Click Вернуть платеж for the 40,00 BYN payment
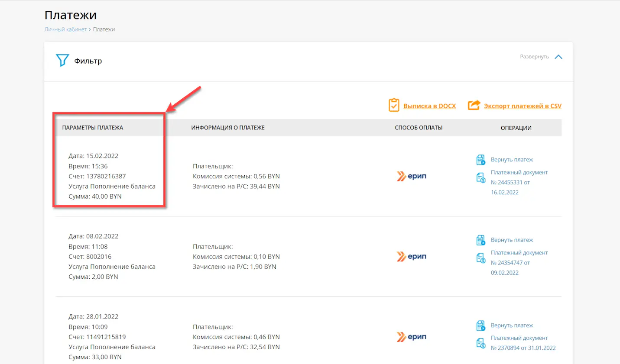Viewport: 620px width, 364px height. 512,160
